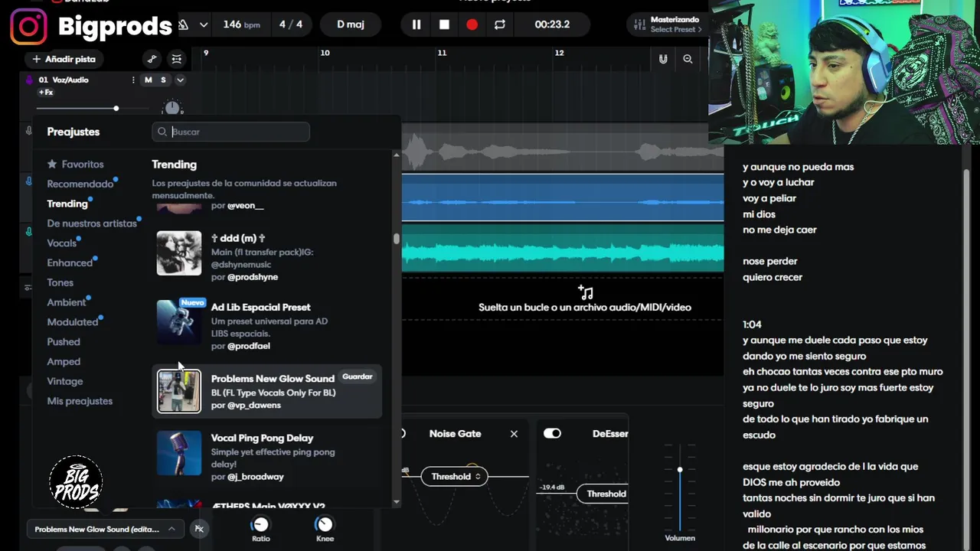Select the Ad Lib Espacial Preset title
Viewport: 980px width, 551px height.
tap(261, 308)
